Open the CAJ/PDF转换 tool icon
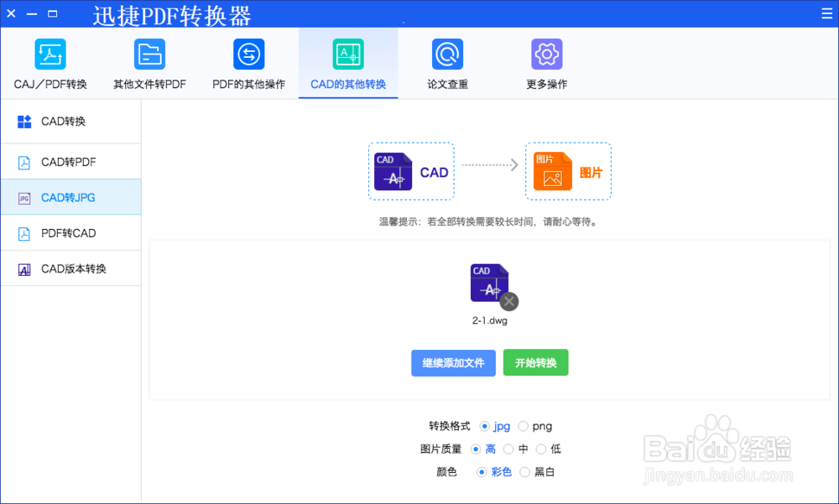The image size is (839, 504). click(x=50, y=54)
